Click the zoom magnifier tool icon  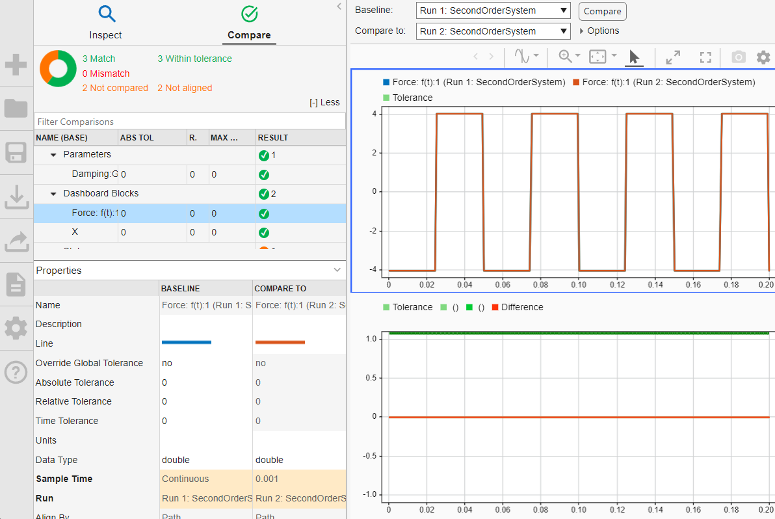(x=566, y=57)
